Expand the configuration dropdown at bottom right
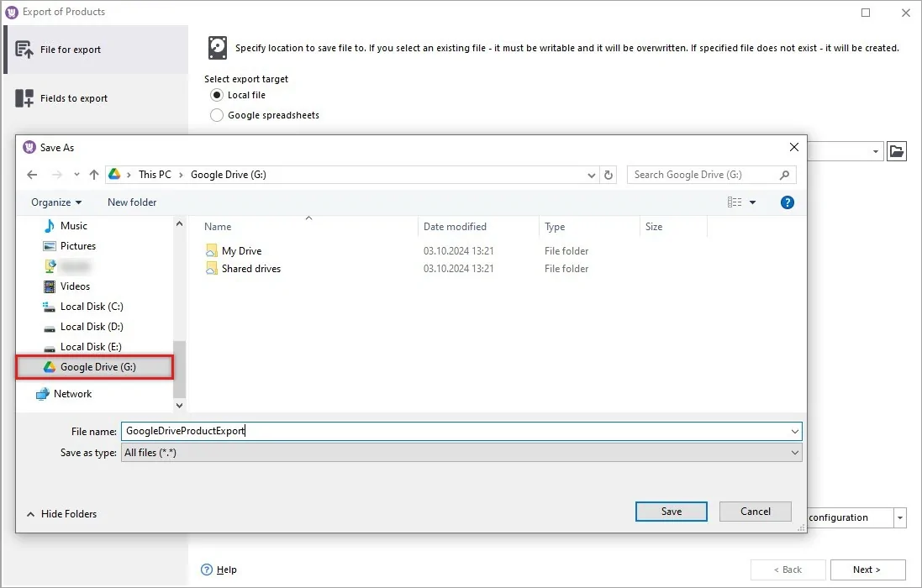The width and height of the screenshot is (922, 588). [899, 517]
